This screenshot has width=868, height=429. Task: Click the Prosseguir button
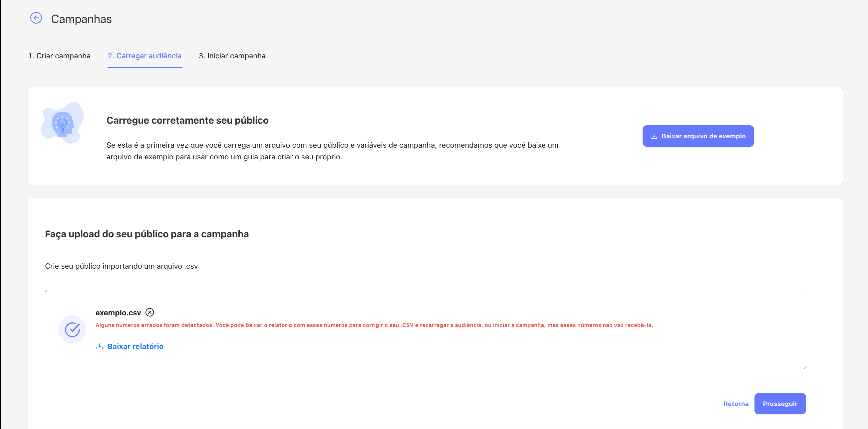coord(780,404)
